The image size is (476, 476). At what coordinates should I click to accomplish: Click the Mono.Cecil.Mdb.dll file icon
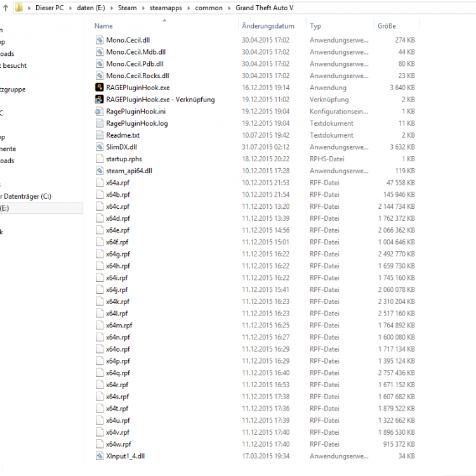(100, 52)
